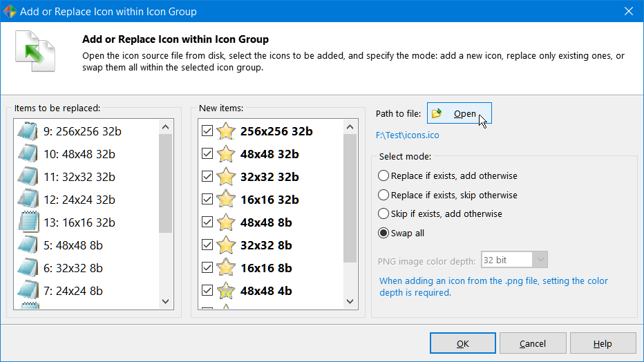Viewport: 644px width, 362px height.
Task: Click the star icon for 32x32 32b
Action: click(226, 177)
